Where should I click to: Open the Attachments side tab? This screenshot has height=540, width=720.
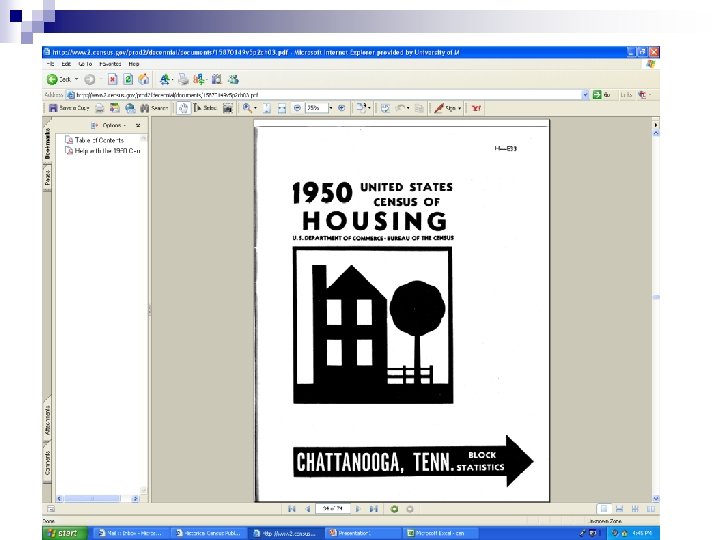[x=47, y=420]
